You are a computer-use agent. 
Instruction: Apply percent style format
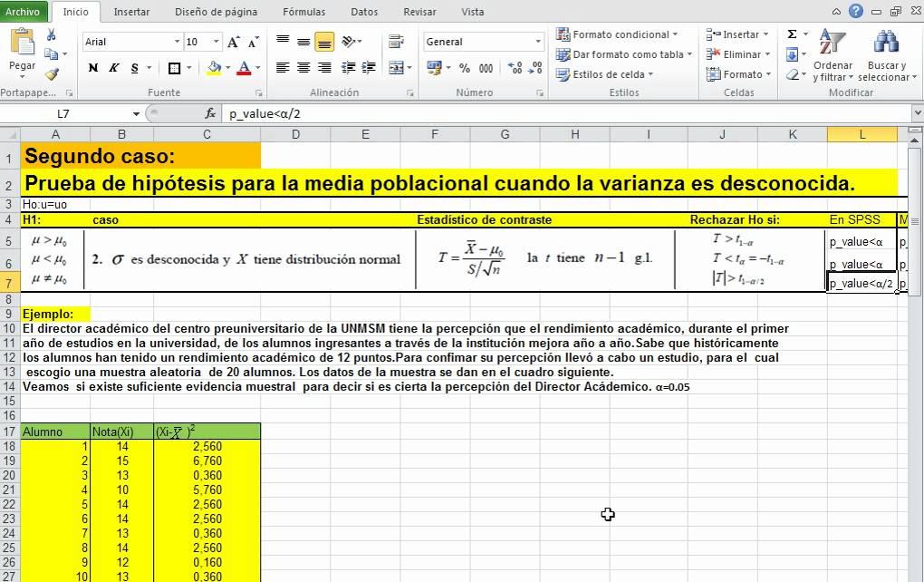(x=465, y=68)
